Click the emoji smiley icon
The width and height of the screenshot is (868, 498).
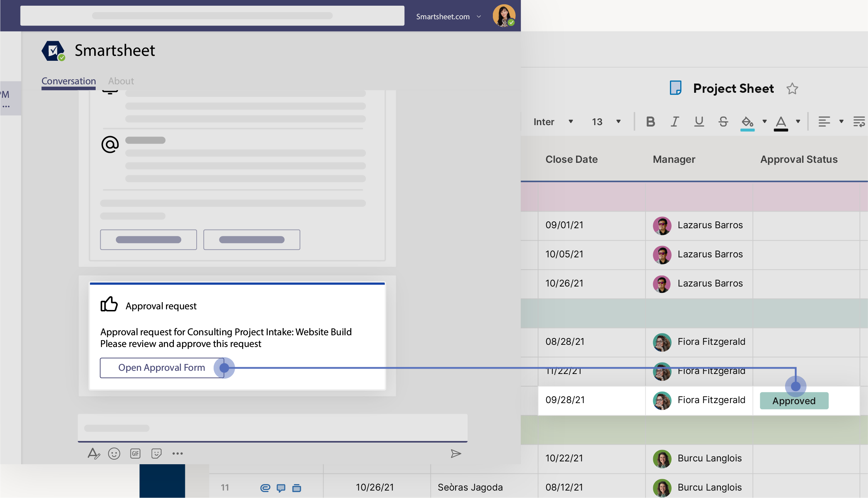[114, 454]
